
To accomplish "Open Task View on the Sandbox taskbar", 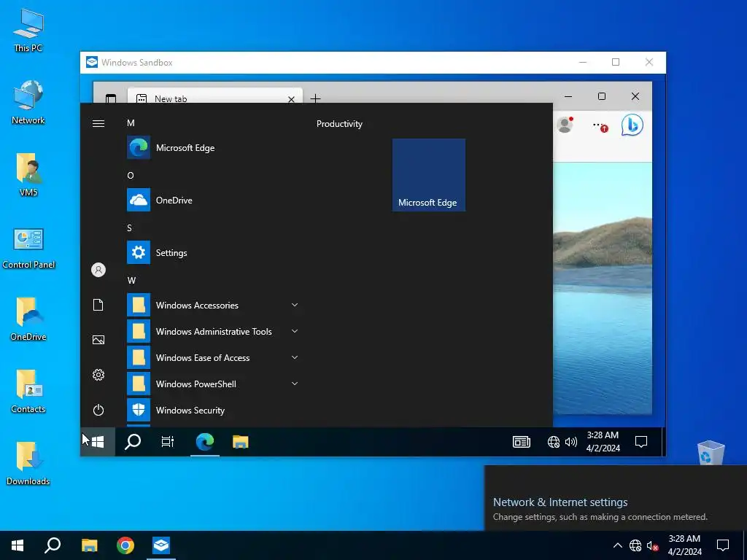I will click(168, 442).
